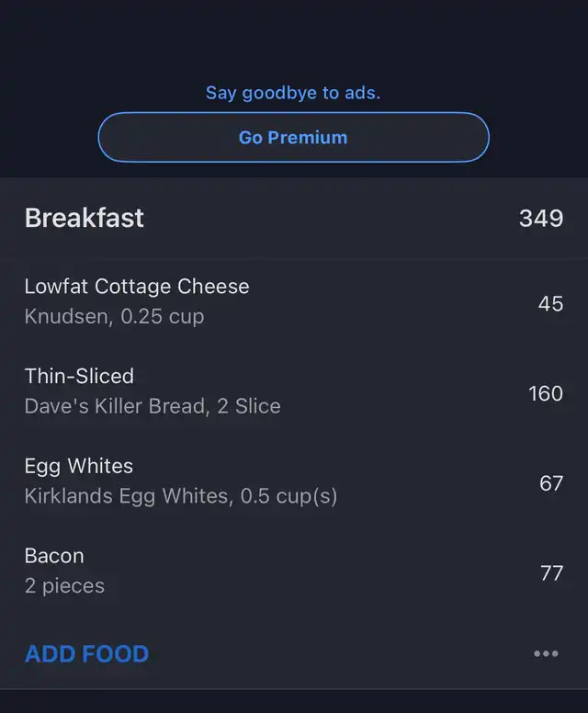Tap the 'Knudsen, 0.25 cup' serving text

coord(114,316)
